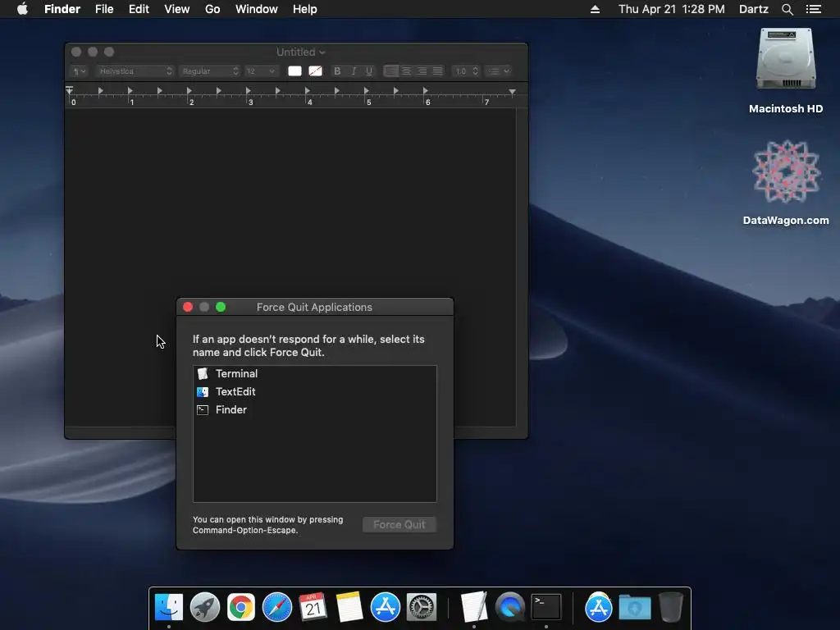Screen dimensions: 840x630
Task: Open Spotlight search magnifier icon
Action: click(x=787, y=9)
